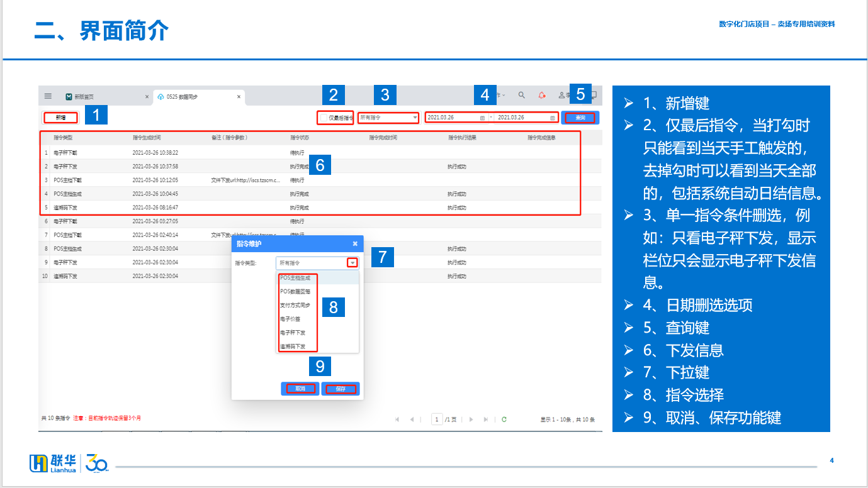Close the 新版首页 tab with its x

click(147, 97)
